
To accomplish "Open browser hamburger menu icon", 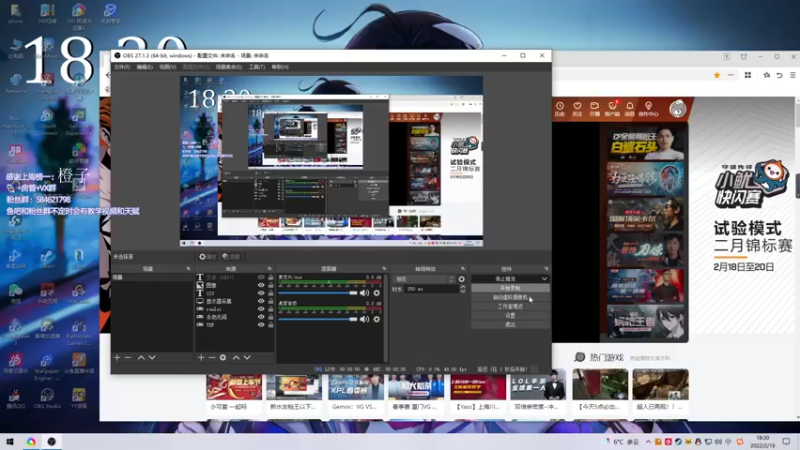I will pos(792,75).
